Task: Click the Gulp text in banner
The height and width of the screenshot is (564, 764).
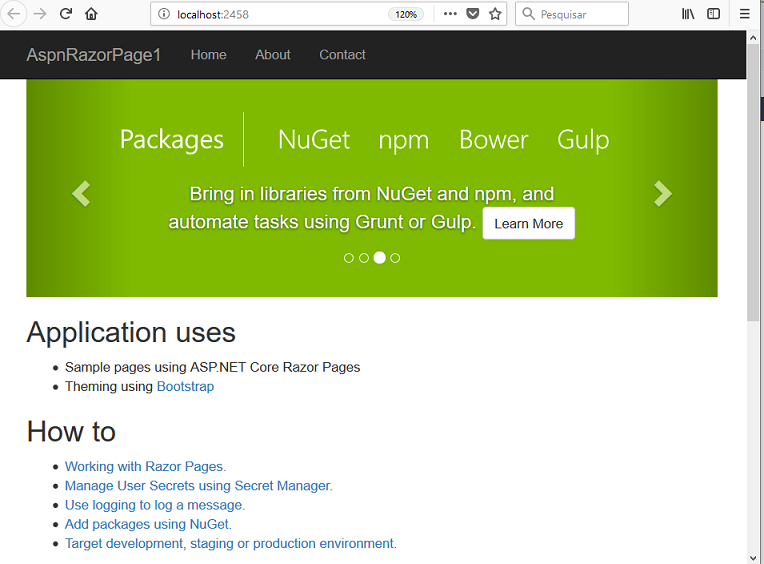Action: tap(583, 141)
